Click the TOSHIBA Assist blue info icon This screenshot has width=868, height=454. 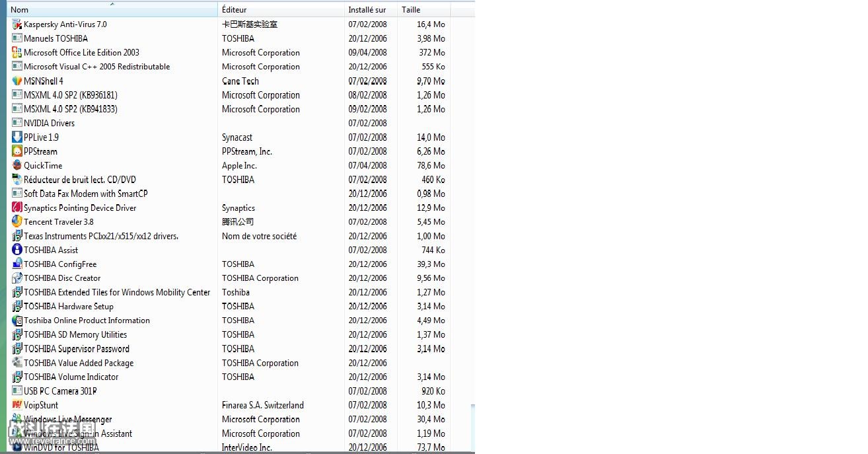click(17, 250)
